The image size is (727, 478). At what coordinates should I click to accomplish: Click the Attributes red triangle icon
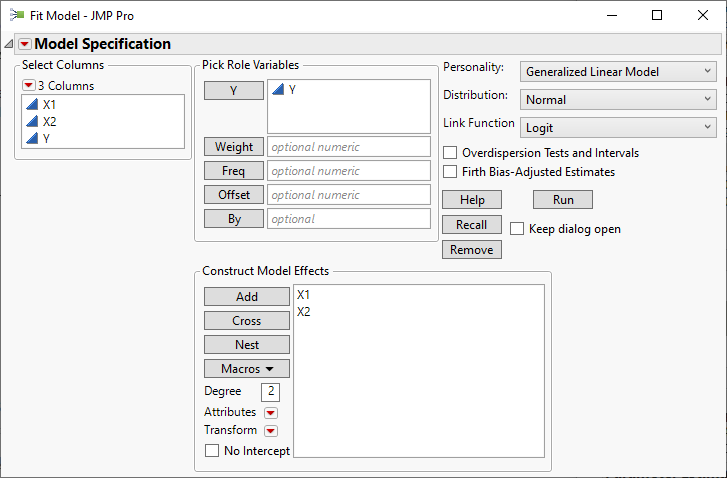[270, 413]
